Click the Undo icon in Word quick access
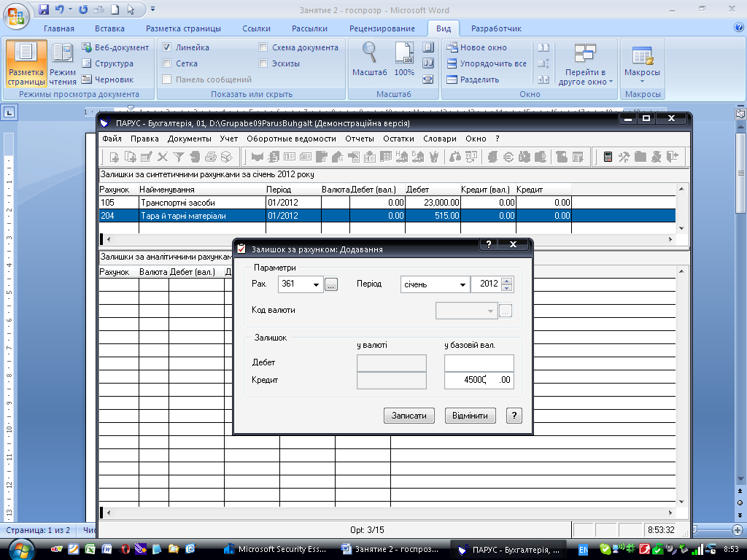 coord(59,9)
